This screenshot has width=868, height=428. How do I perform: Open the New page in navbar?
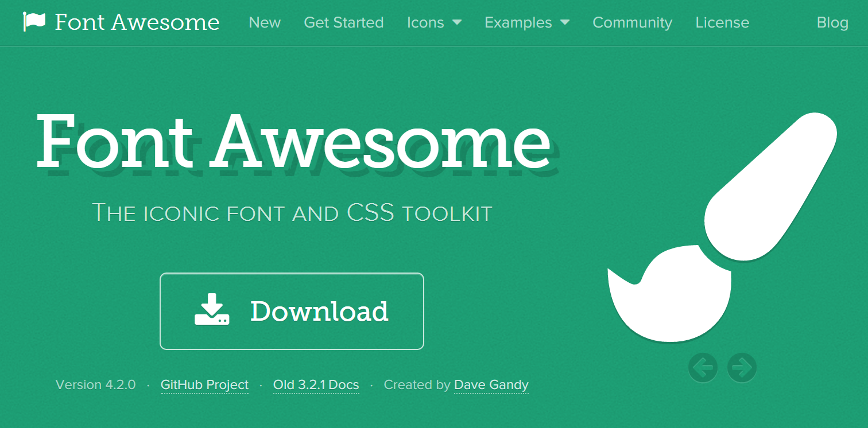tap(265, 22)
